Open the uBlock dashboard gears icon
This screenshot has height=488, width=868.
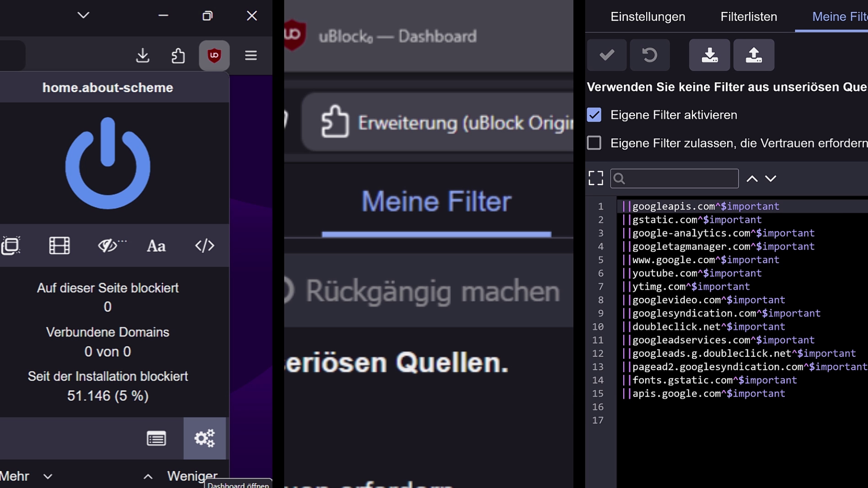pyautogui.click(x=204, y=438)
